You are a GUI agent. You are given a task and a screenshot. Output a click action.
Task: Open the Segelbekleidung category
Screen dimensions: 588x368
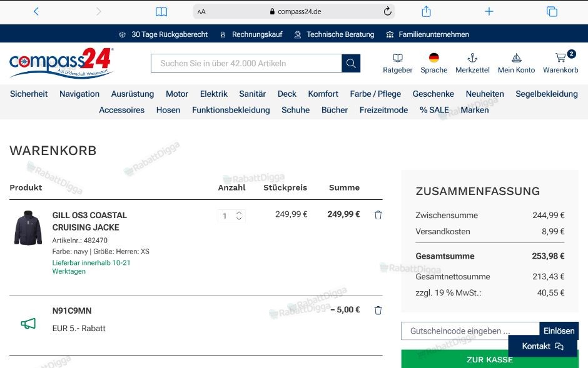tap(547, 94)
